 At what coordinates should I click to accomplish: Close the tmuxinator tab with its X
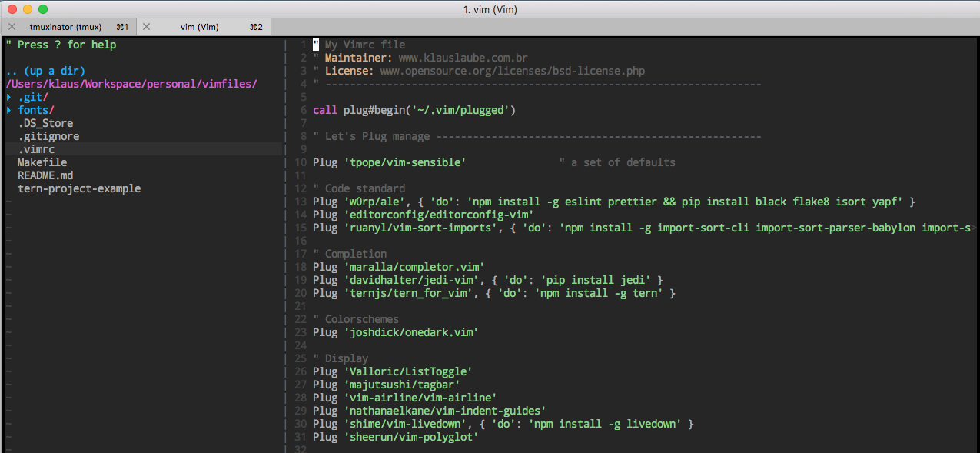(11, 27)
